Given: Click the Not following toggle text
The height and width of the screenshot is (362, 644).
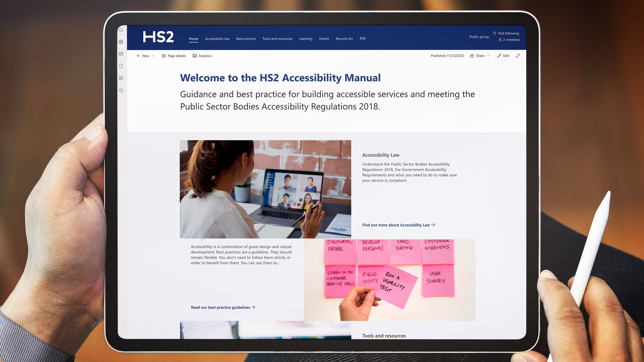Looking at the screenshot, I should tap(508, 33).
